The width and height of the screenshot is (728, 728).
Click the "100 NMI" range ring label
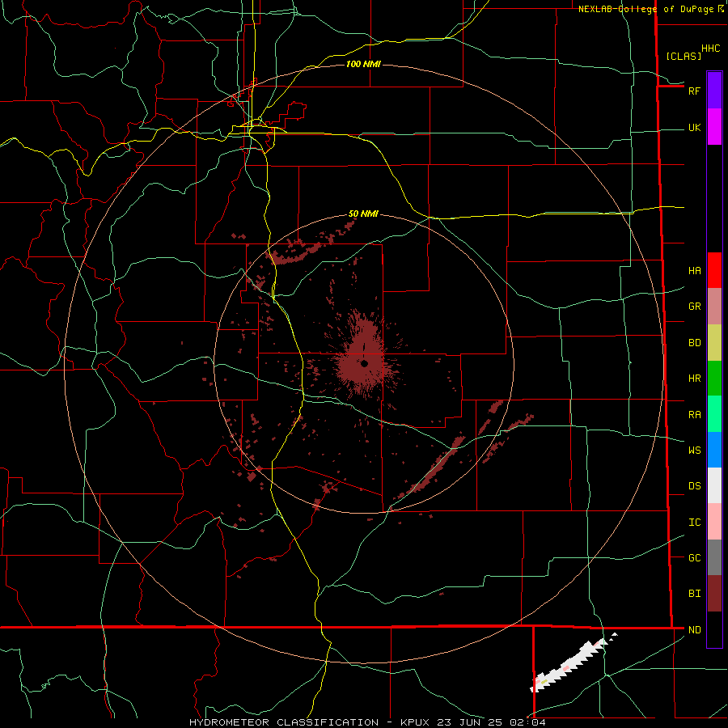click(363, 64)
